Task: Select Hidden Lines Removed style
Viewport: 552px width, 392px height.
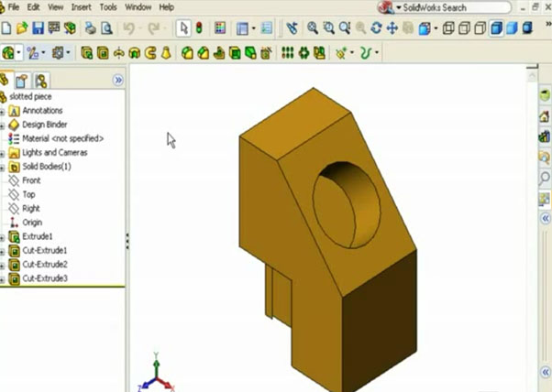Action: 480,28
